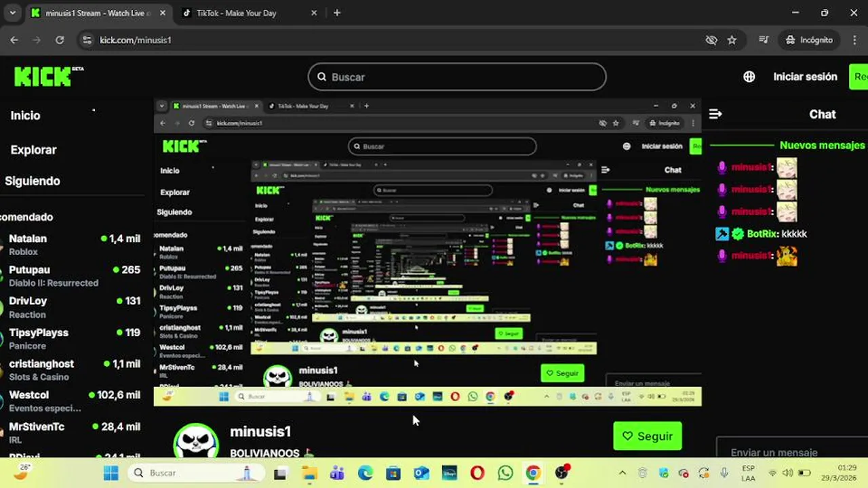
Task: Click the fire emote in the last chat message
Action: click(x=787, y=256)
